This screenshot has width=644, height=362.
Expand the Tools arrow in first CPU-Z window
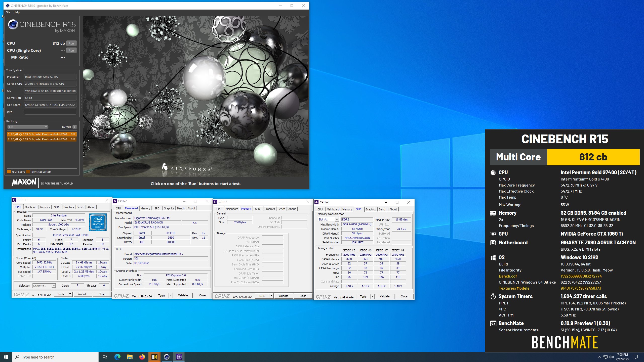click(70, 294)
